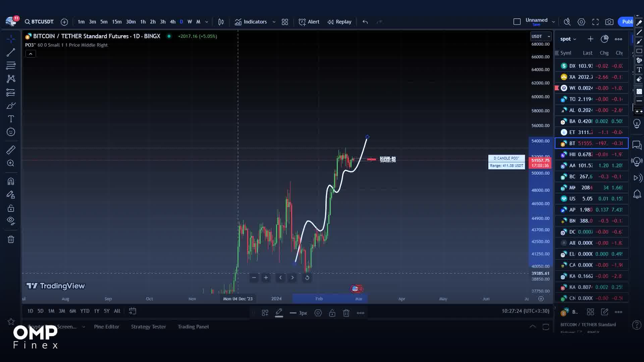This screenshot has height=362, width=644.
Task: Remove drawings using the trash icon
Action: tap(11, 239)
